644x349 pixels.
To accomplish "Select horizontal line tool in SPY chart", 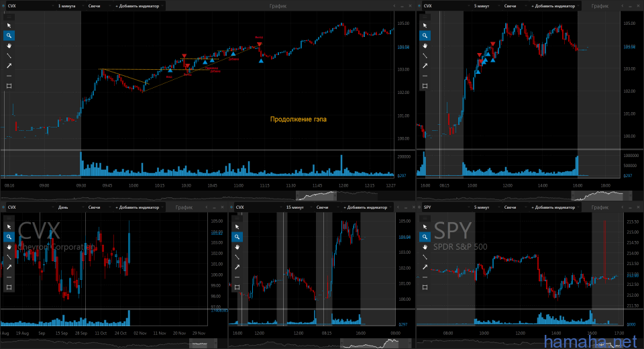I will [x=425, y=277].
